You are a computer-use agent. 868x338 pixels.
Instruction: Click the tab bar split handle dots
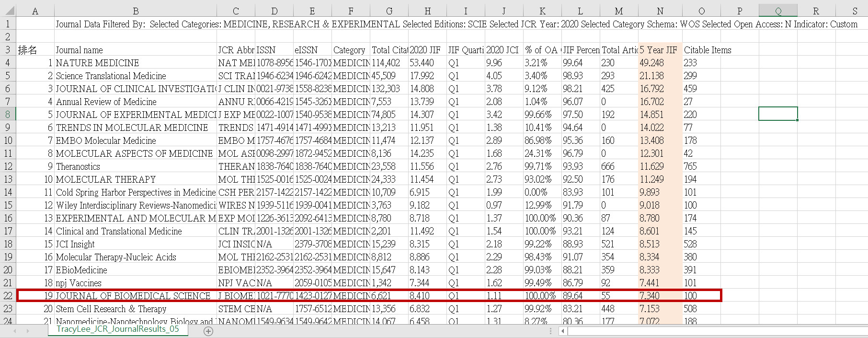coord(550,331)
